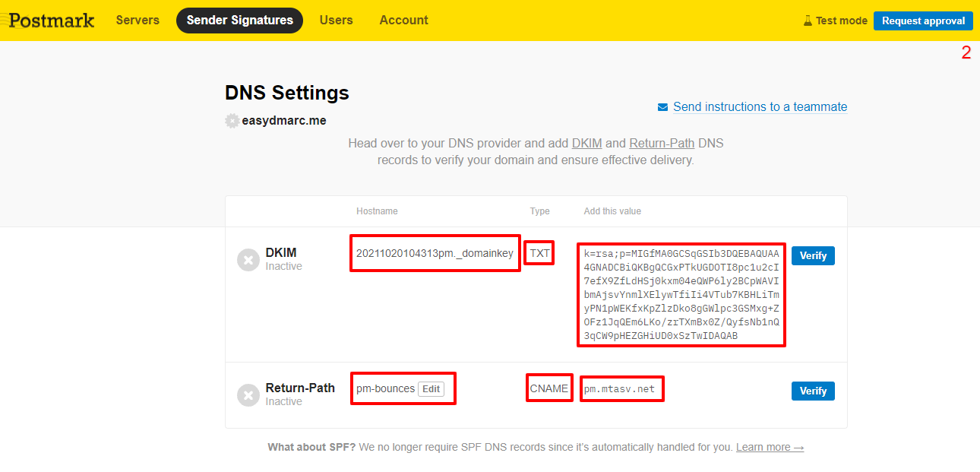
Task: Click the Return-Path inactive status icon
Action: pos(248,395)
